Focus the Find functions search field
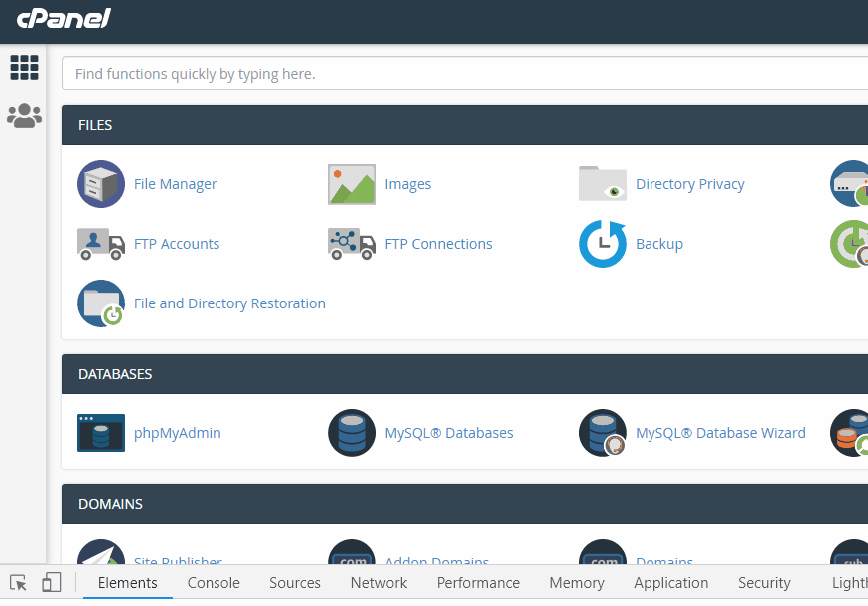Viewport: 868px width, 606px height. click(x=465, y=73)
